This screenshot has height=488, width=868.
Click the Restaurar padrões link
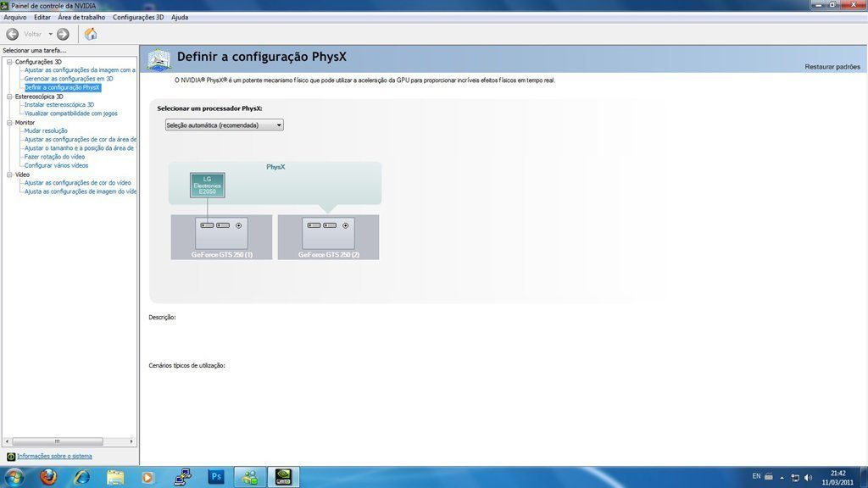click(x=832, y=67)
